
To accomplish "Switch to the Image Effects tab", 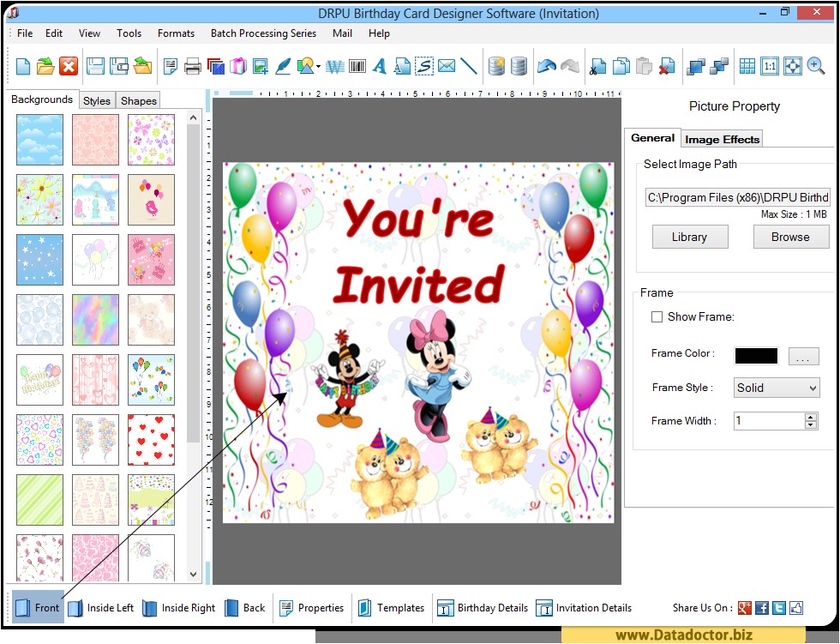I will coord(721,138).
